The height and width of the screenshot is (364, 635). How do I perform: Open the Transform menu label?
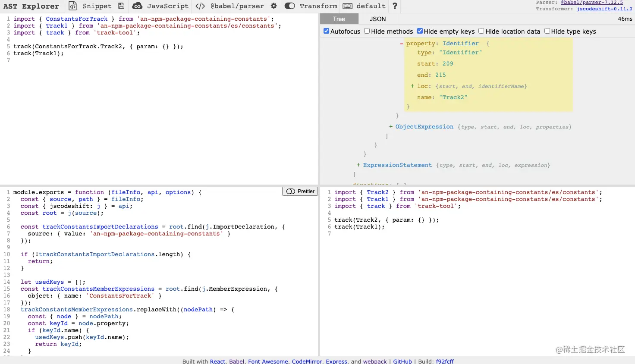(x=318, y=6)
